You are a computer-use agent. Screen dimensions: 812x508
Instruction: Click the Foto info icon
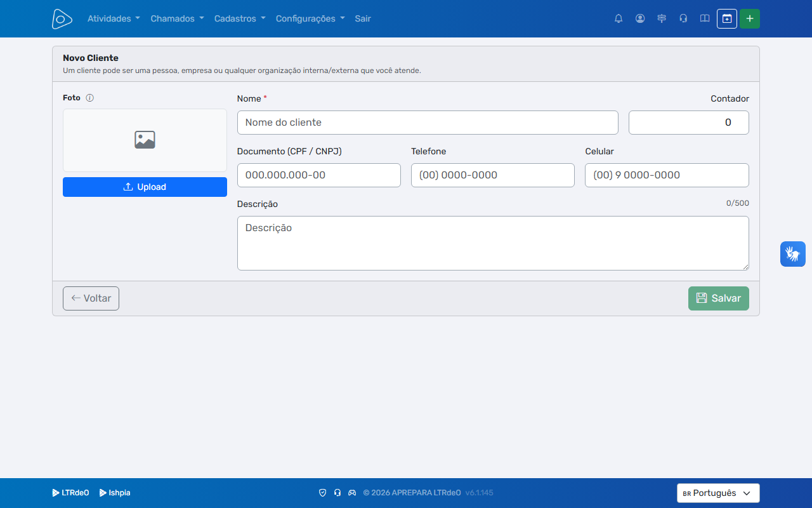click(x=89, y=98)
